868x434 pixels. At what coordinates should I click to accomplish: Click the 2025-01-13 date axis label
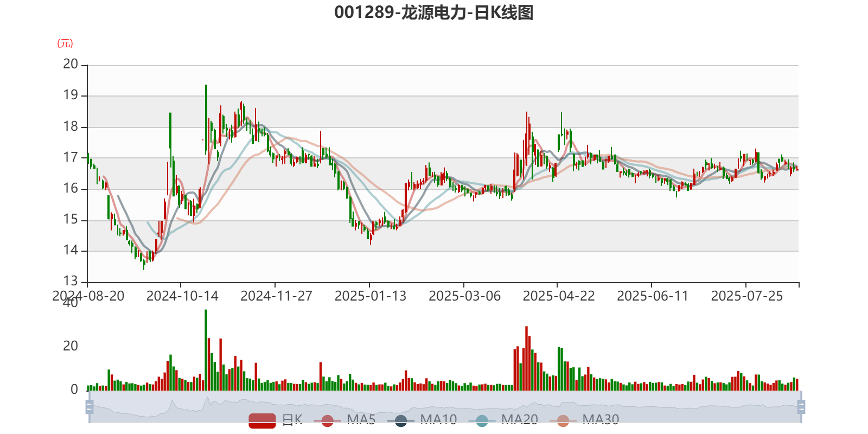[x=371, y=296]
